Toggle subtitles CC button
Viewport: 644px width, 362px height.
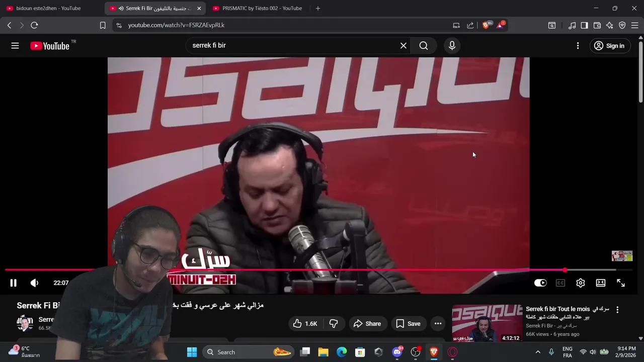tap(560, 283)
